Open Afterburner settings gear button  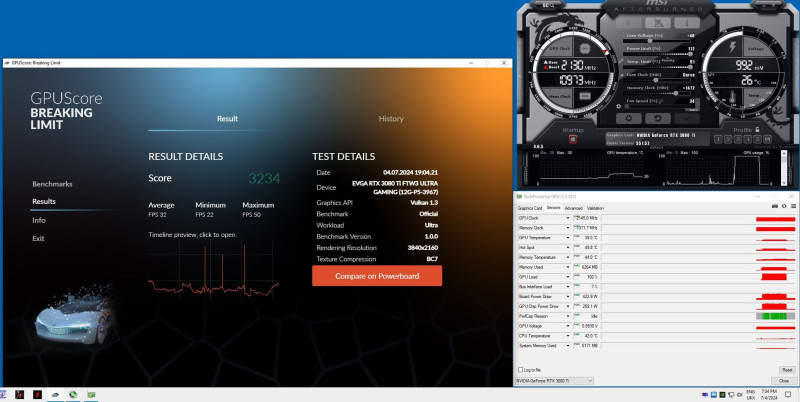click(629, 118)
